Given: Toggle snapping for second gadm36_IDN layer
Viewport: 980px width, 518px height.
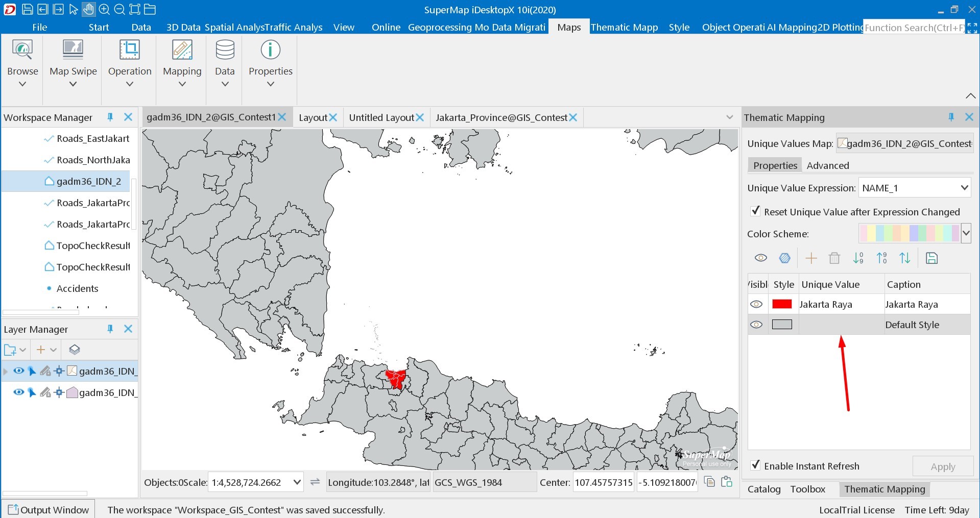Looking at the screenshot, I should (x=59, y=392).
